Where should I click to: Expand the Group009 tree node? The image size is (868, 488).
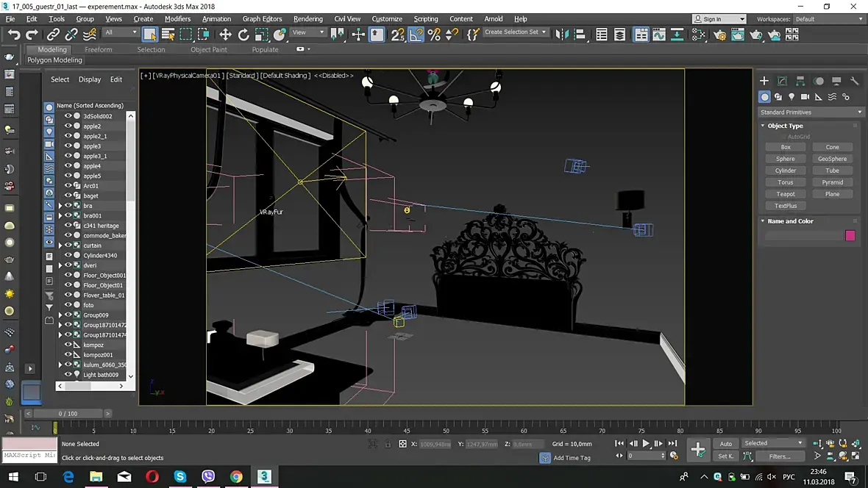coord(60,315)
